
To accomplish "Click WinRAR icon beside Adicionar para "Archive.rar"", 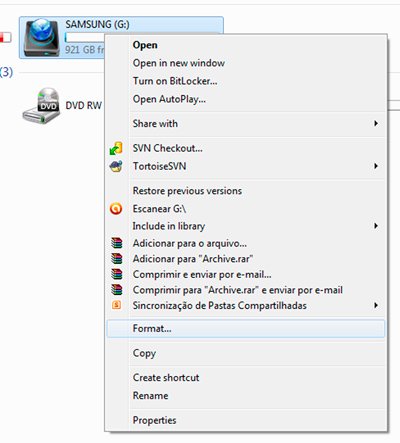I will point(117,259).
